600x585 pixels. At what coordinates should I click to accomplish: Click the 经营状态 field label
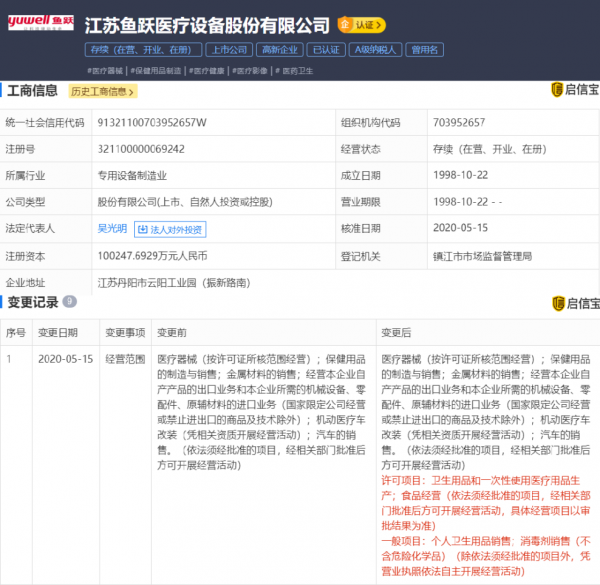point(360,149)
